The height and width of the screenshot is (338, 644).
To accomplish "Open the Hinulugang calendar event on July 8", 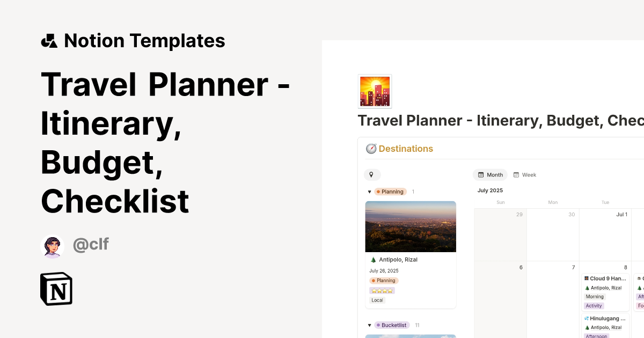I will click(x=608, y=318).
